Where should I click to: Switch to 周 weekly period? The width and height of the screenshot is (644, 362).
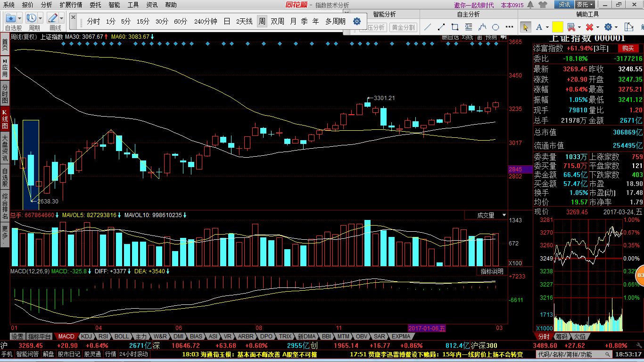click(261, 21)
